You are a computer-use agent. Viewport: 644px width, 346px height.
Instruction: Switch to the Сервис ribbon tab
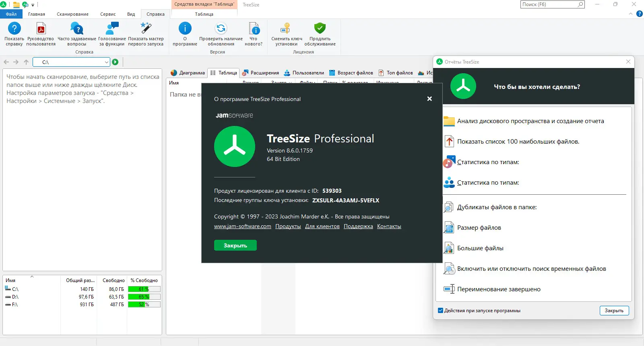coord(108,14)
